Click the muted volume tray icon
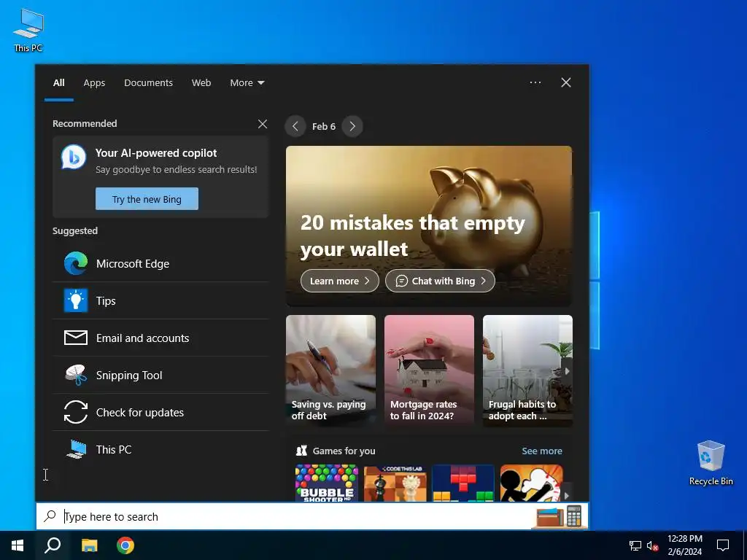747x560 pixels. (652, 545)
